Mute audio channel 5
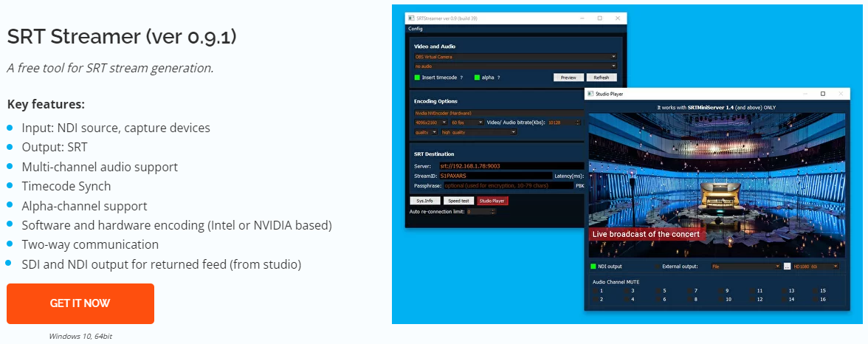This screenshot has height=344, width=868. pyautogui.click(x=658, y=290)
